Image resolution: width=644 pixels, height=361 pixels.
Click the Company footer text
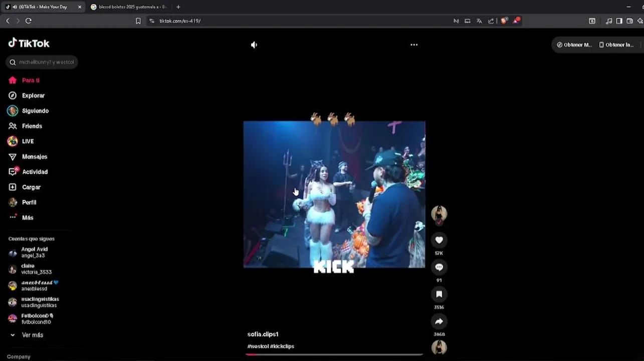pyautogui.click(x=19, y=356)
